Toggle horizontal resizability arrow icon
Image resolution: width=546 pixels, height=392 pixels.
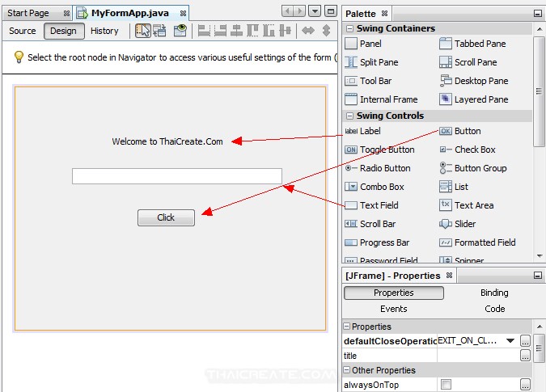coord(308,31)
